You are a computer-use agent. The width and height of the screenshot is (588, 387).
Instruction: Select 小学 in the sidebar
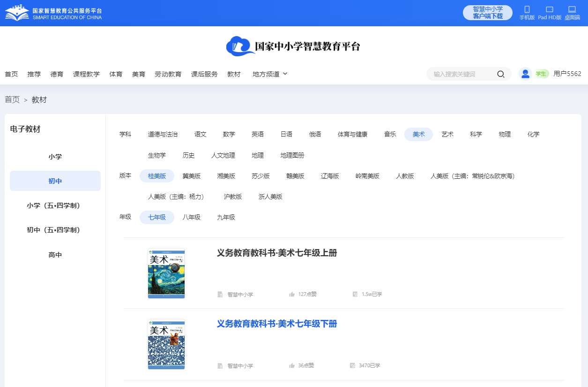click(x=55, y=157)
